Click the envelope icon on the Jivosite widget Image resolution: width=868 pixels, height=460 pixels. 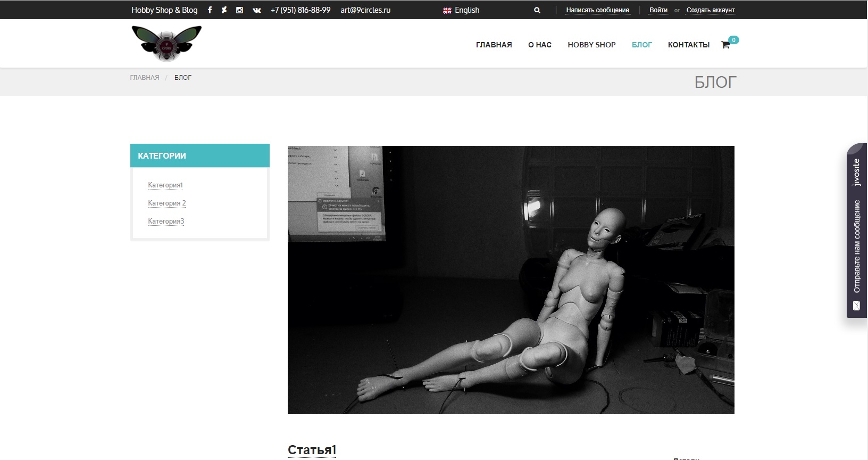tap(856, 306)
